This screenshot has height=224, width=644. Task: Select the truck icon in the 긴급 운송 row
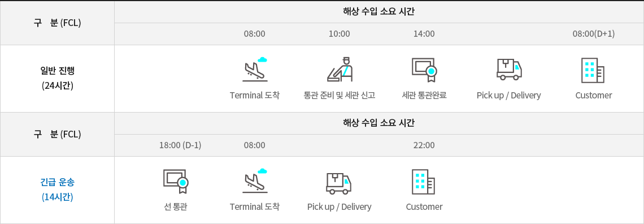(340, 182)
